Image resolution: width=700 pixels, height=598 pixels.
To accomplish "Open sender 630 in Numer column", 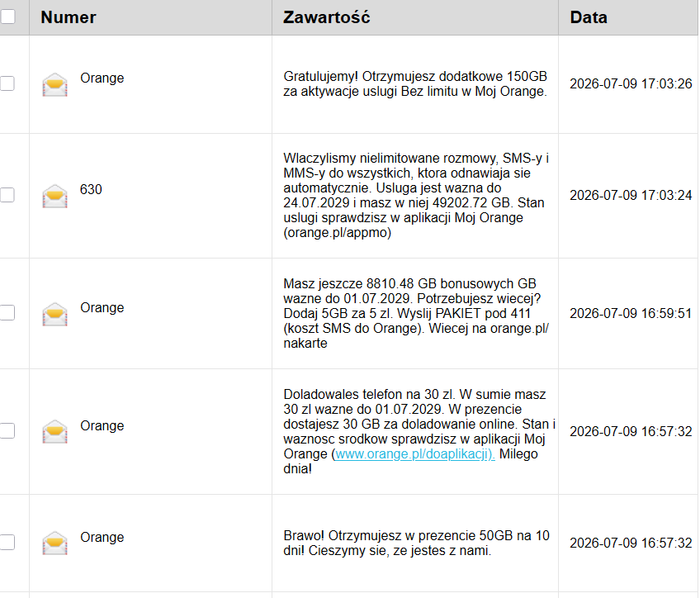I will coord(91,189).
